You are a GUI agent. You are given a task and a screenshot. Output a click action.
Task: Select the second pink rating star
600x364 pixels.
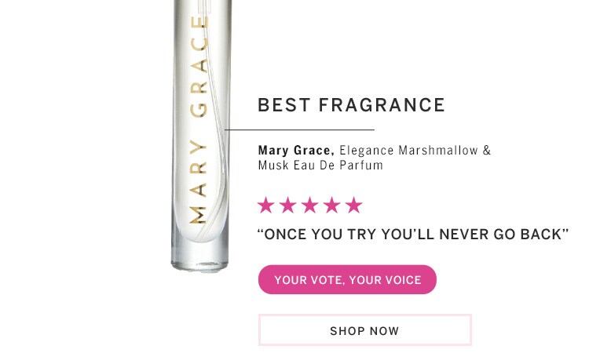click(x=287, y=206)
